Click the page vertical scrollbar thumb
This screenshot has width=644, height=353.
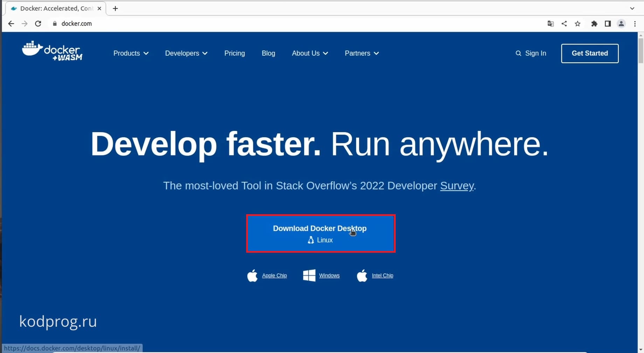click(641, 51)
